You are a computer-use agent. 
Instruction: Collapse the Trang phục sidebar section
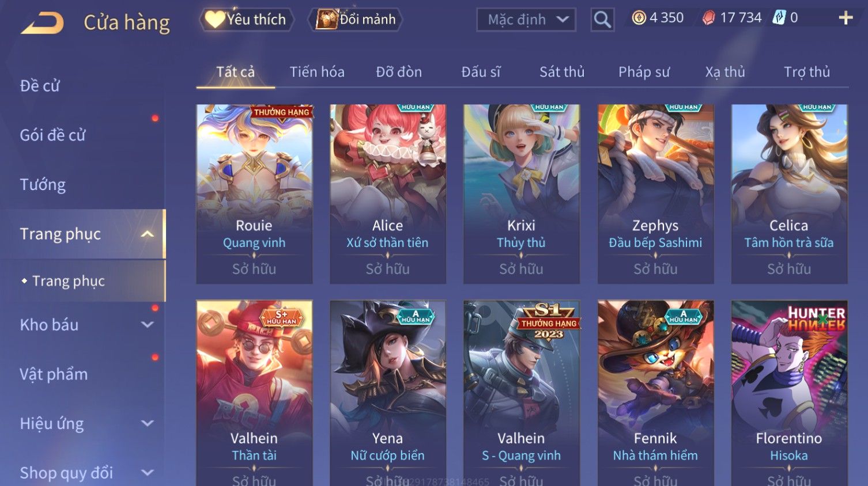[148, 234]
